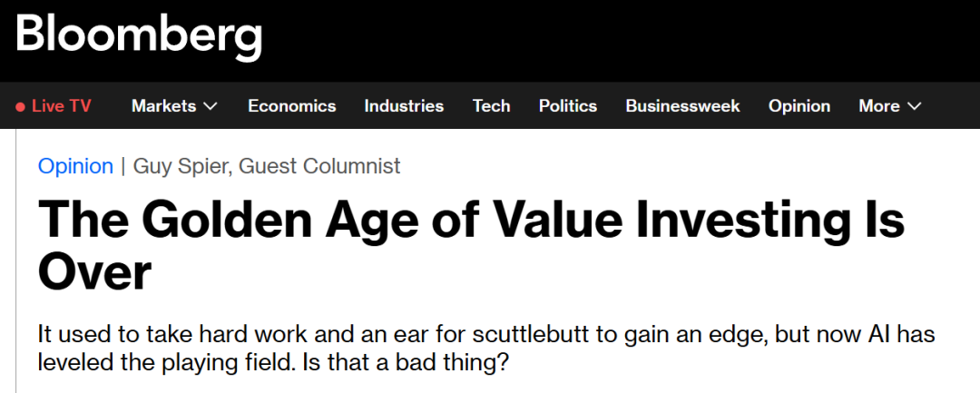Click the Bloomberg logo
Screen dimensions: 980x393
(x=139, y=36)
